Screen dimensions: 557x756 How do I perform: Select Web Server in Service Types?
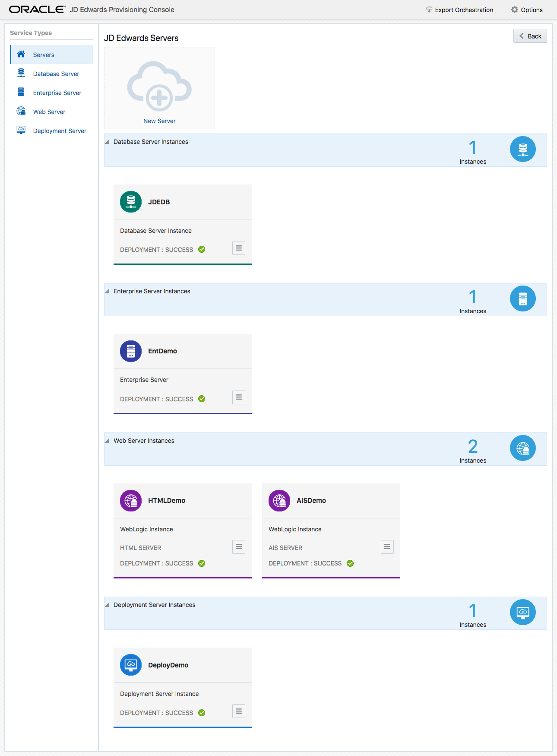(x=49, y=112)
